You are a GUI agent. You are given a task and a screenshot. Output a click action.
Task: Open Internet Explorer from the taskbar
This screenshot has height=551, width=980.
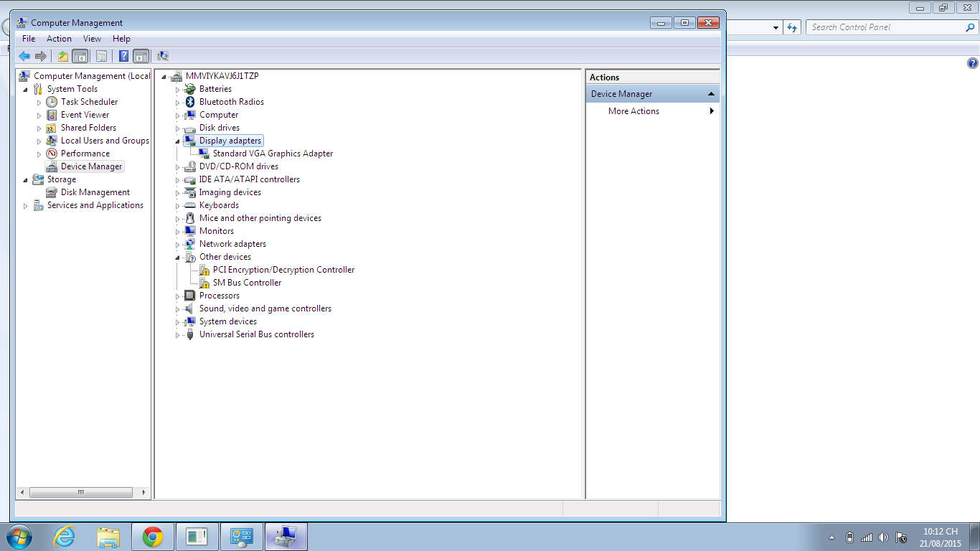point(65,536)
